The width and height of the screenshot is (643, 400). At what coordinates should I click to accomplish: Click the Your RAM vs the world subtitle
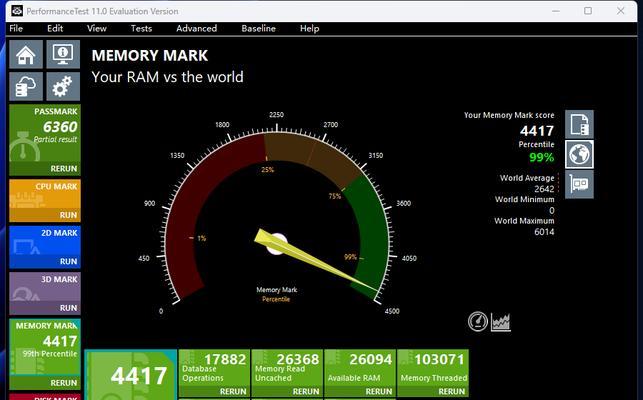pyautogui.click(x=167, y=77)
